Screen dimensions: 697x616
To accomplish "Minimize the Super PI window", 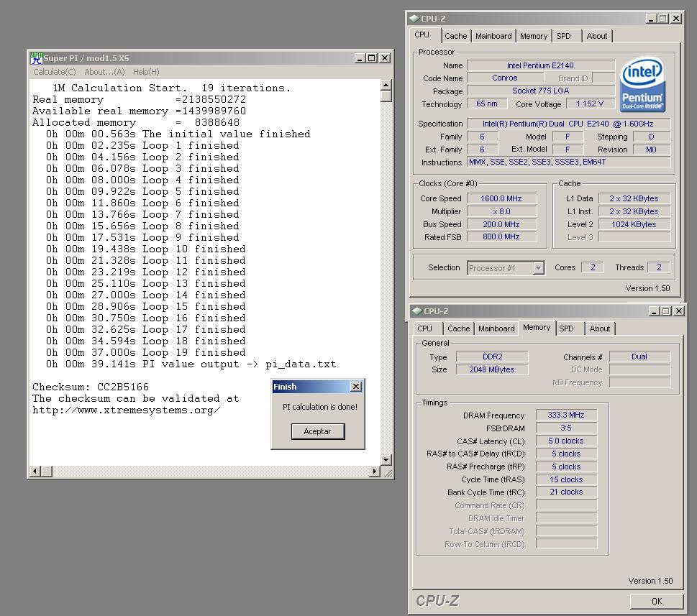I will point(360,58).
